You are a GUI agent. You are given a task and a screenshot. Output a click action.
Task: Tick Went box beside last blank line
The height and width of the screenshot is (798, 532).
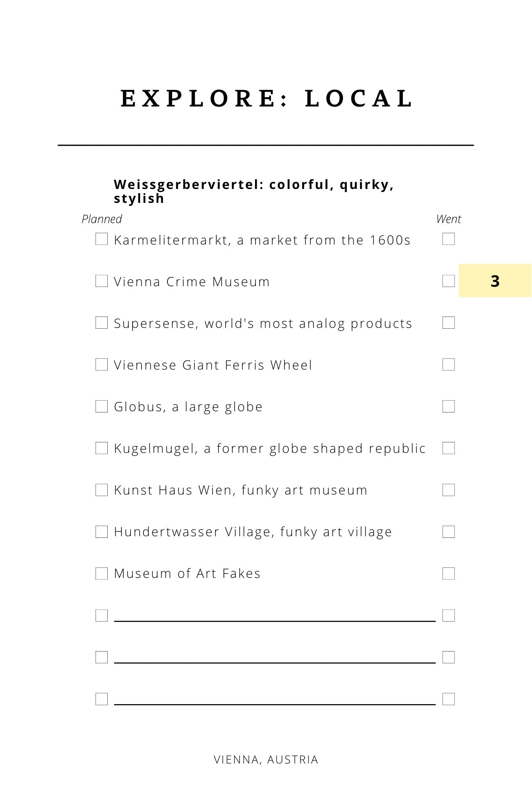pos(449,699)
